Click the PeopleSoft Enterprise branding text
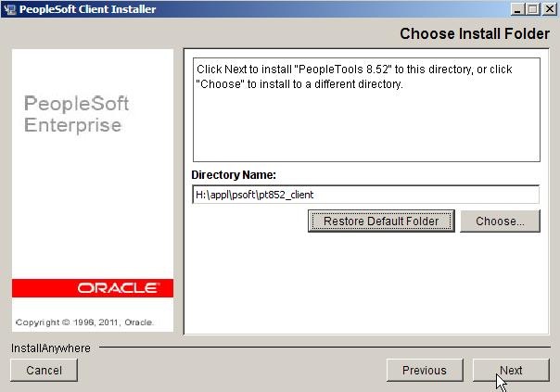Viewport: 560px width, 392px height. pyautogui.click(x=76, y=114)
